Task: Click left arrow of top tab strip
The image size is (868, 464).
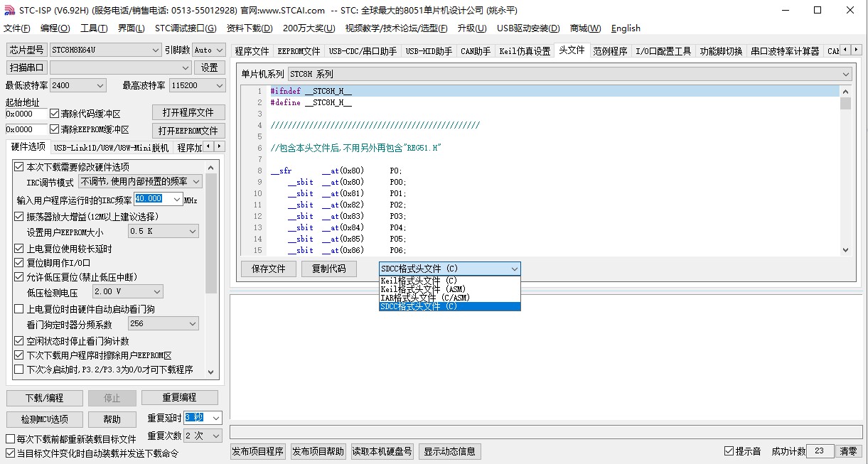Action: 845,50
